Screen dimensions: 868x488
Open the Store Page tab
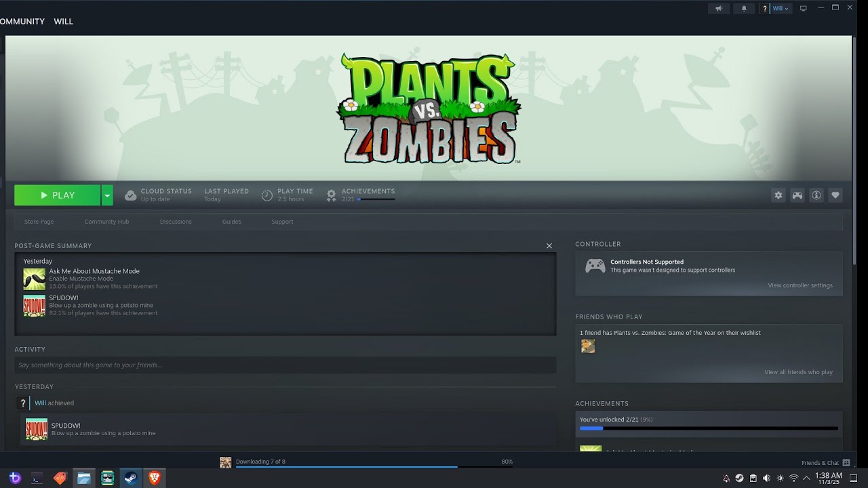point(39,222)
